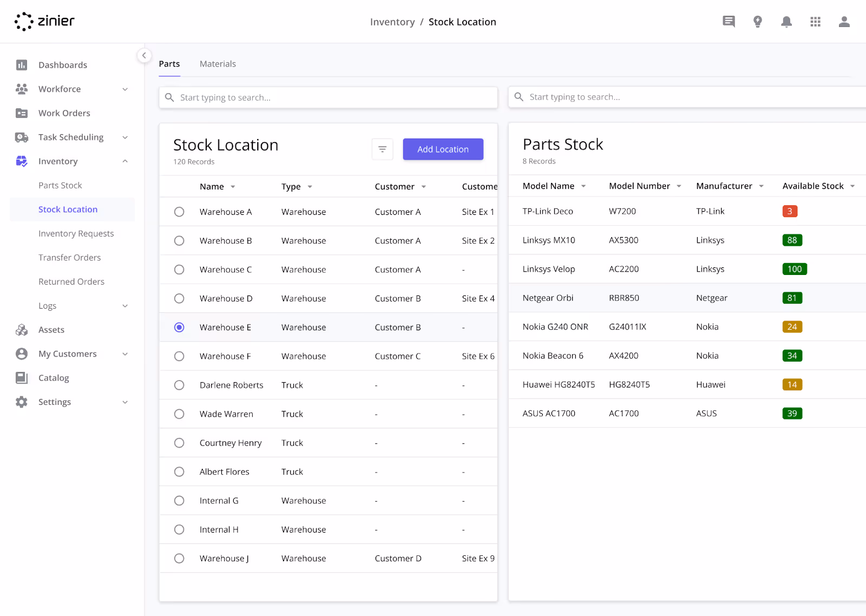The width and height of the screenshot is (866, 616).
Task: Click the Task Scheduling truck icon
Action: [x=22, y=137]
